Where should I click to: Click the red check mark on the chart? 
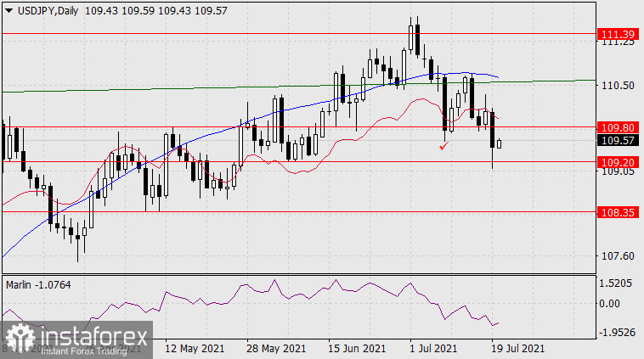(443, 147)
